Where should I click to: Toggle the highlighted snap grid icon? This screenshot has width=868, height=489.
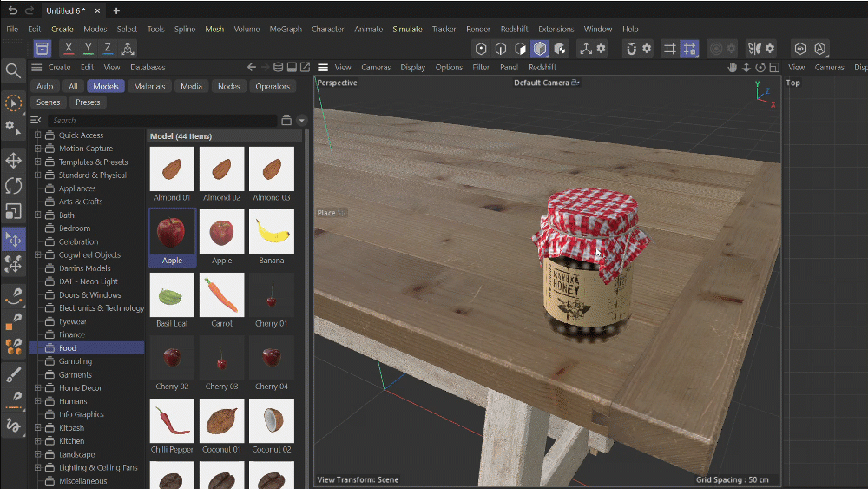(x=690, y=48)
